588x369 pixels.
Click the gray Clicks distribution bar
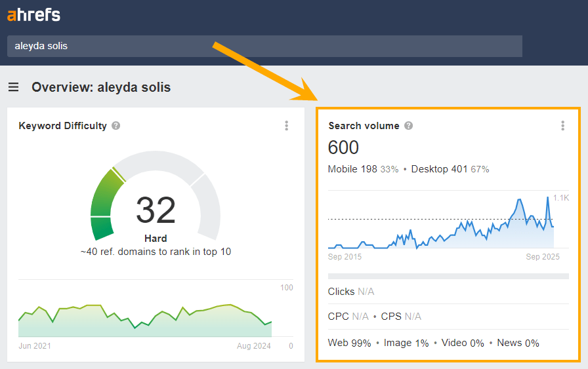(x=448, y=277)
